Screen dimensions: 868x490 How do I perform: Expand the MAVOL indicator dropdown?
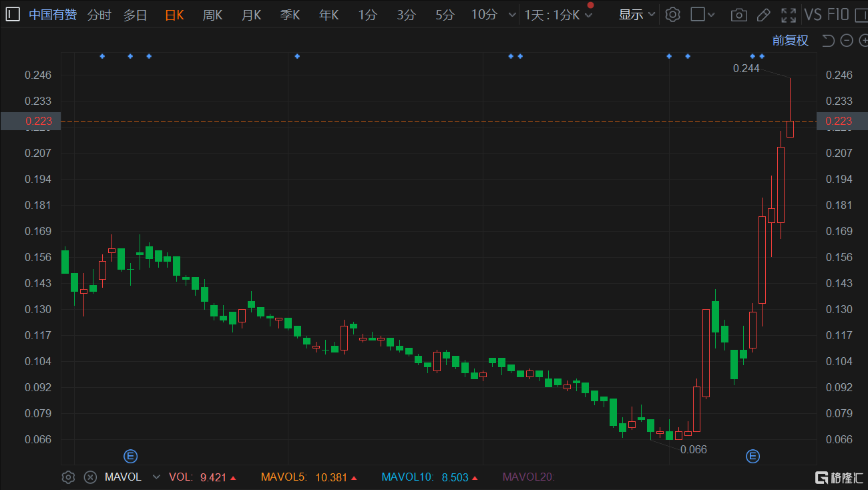click(156, 477)
